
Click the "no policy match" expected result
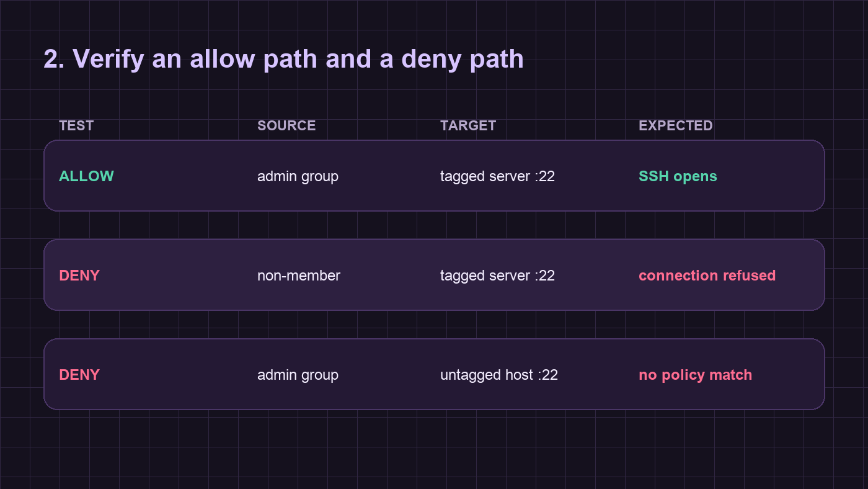point(695,375)
